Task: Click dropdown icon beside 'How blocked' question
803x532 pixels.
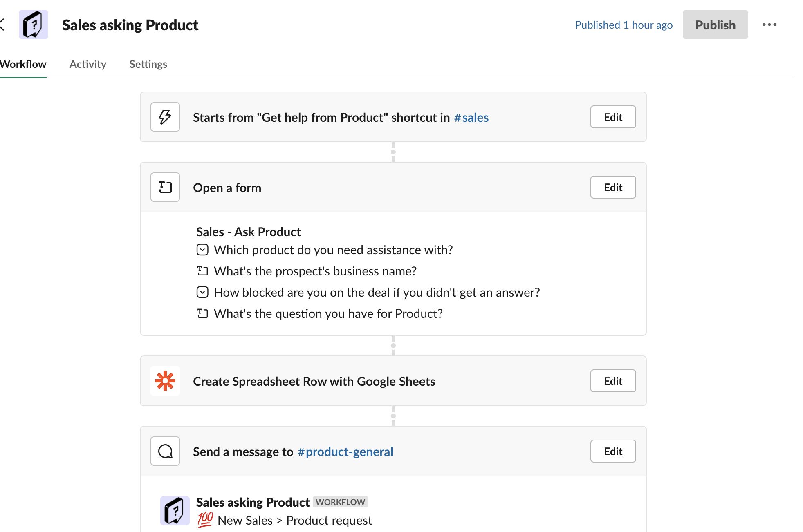Action: pos(202,292)
